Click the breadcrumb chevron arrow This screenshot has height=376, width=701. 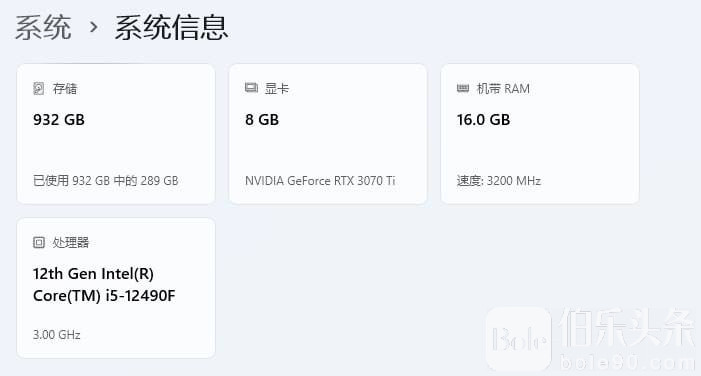click(x=93, y=27)
